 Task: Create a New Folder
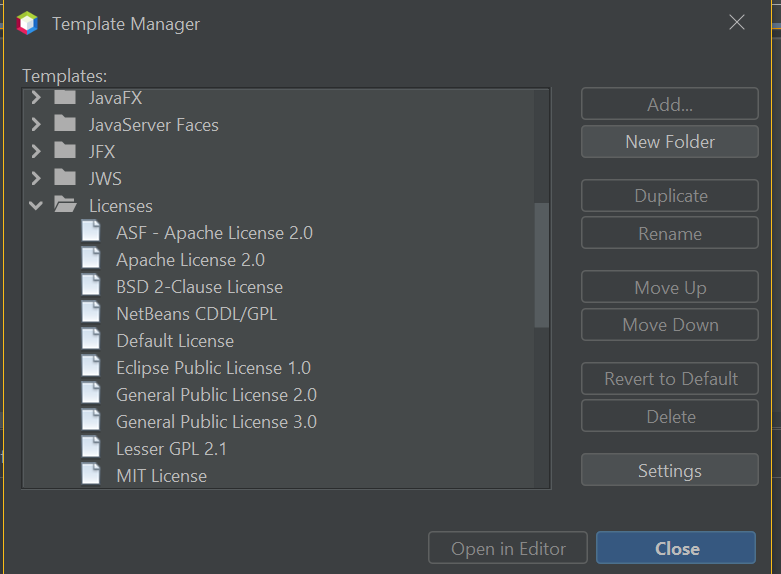[670, 142]
